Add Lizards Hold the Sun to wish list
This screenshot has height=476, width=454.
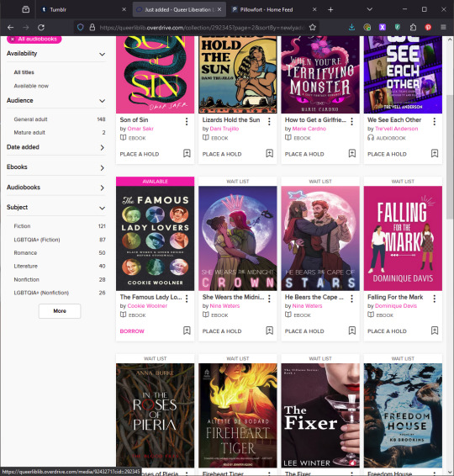[x=270, y=153]
